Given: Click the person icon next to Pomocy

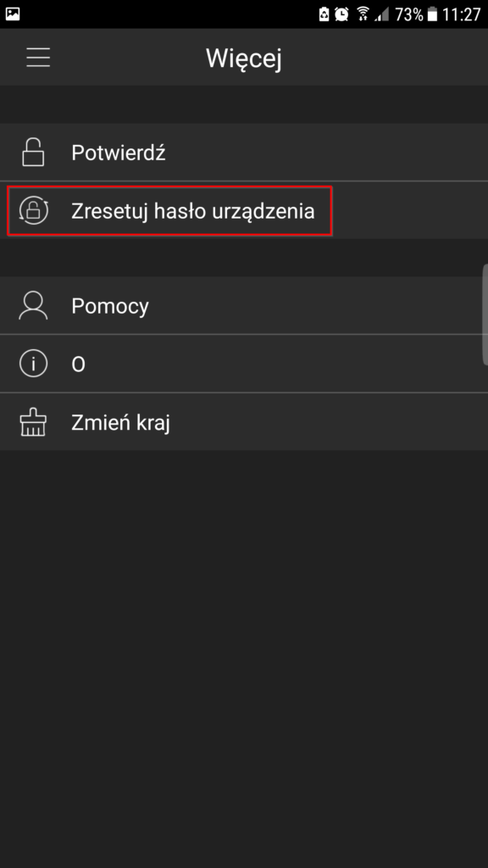Looking at the screenshot, I should [34, 305].
